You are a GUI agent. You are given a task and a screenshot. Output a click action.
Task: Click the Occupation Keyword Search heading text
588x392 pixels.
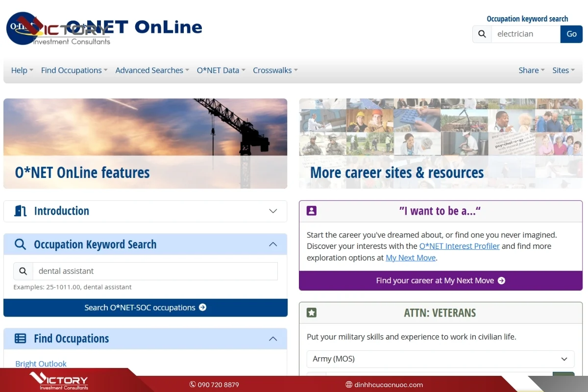pyautogui.click(x=95, y=245)
